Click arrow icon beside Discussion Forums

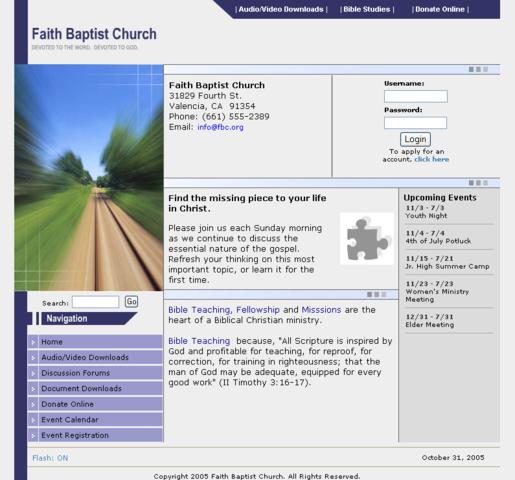tap(33, 373)
